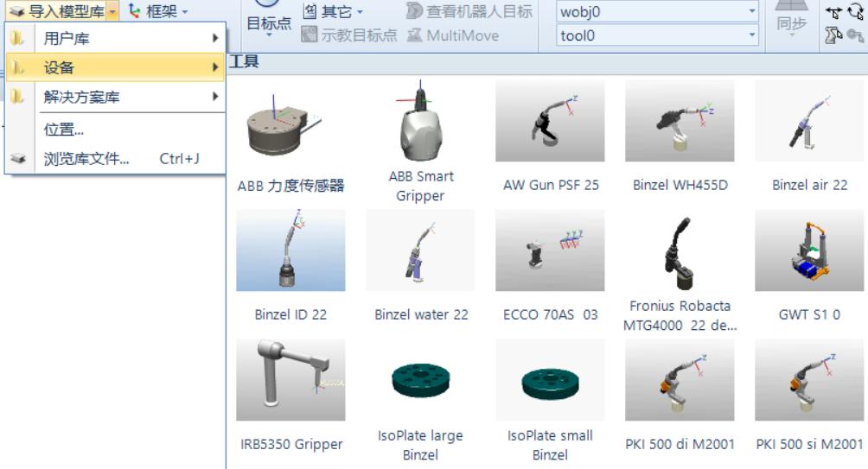Select the Binzel ID 22 thumbnail
The image size is (868, 469).
(290, 250)
